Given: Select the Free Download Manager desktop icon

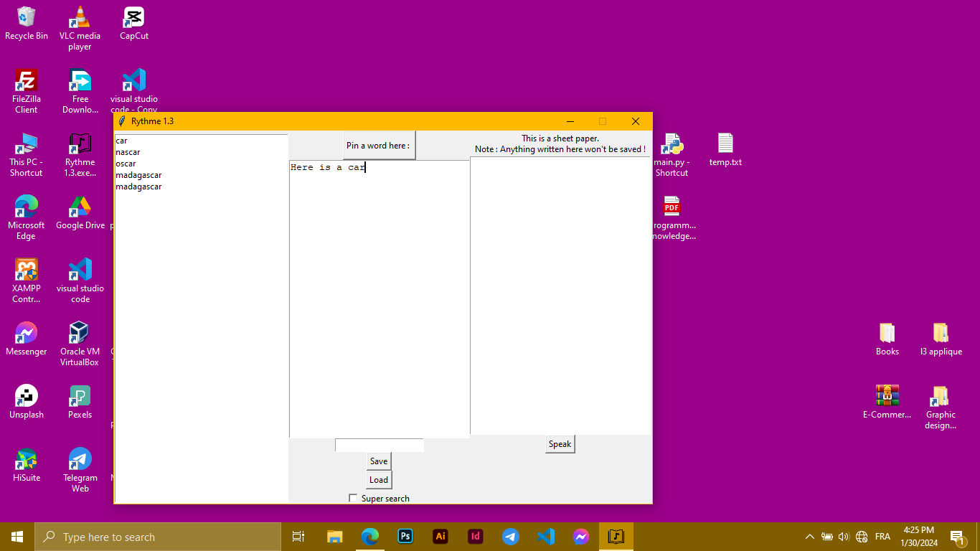Looking at the screenshot, I should (80, 91).
